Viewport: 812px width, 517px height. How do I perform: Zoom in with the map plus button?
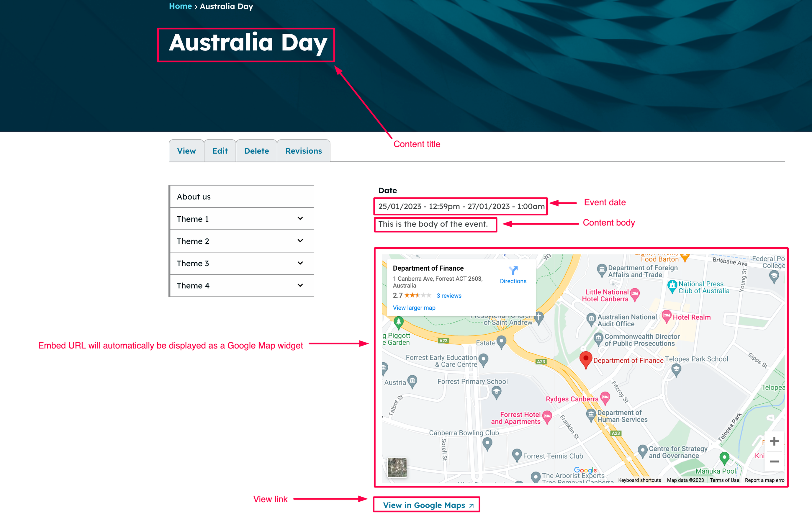click(x=774, y=441)
